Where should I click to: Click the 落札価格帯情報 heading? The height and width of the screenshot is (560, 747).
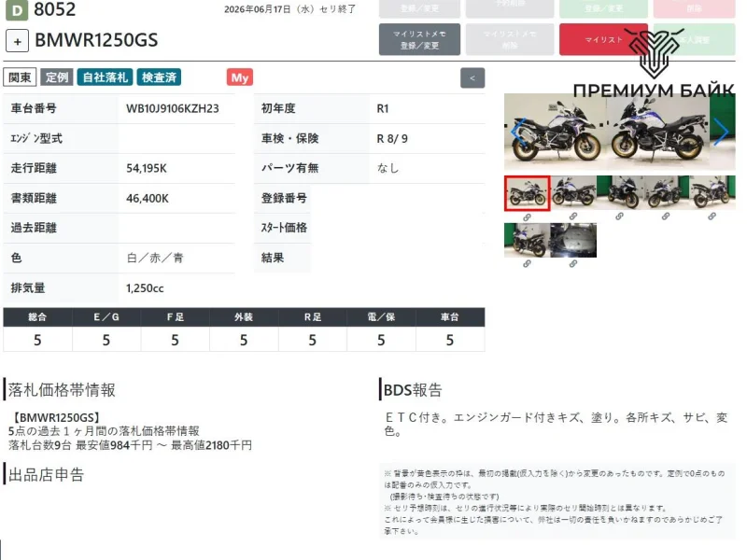(x=62, y=389)
